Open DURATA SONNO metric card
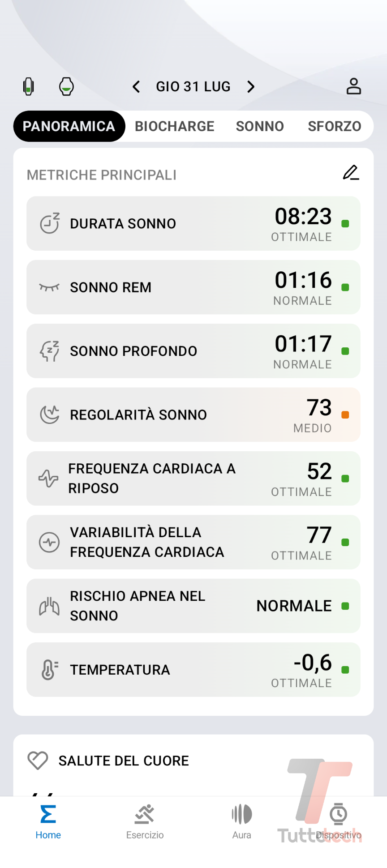The height and width of the screenshot is (868, 387). click(x=193, y=223)
